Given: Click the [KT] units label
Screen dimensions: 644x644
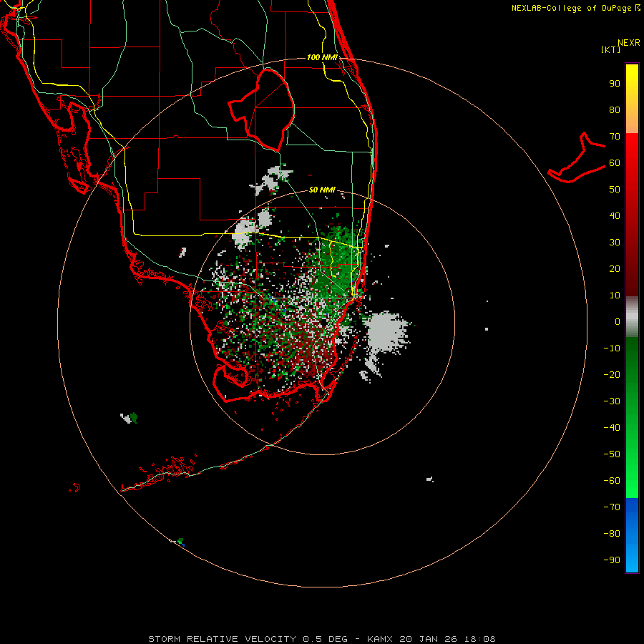Looking at the screenshot, I should [611, 49].
